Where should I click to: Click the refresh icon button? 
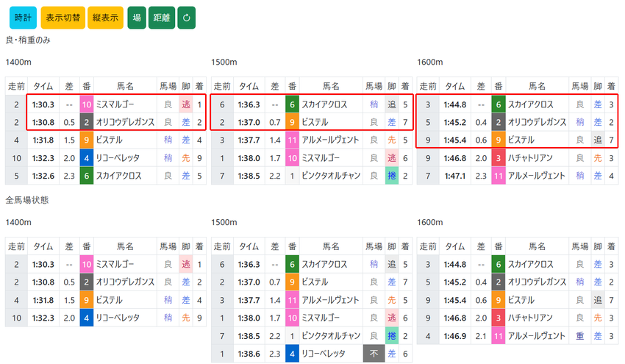pyautogui.click(x=187, y=18)
